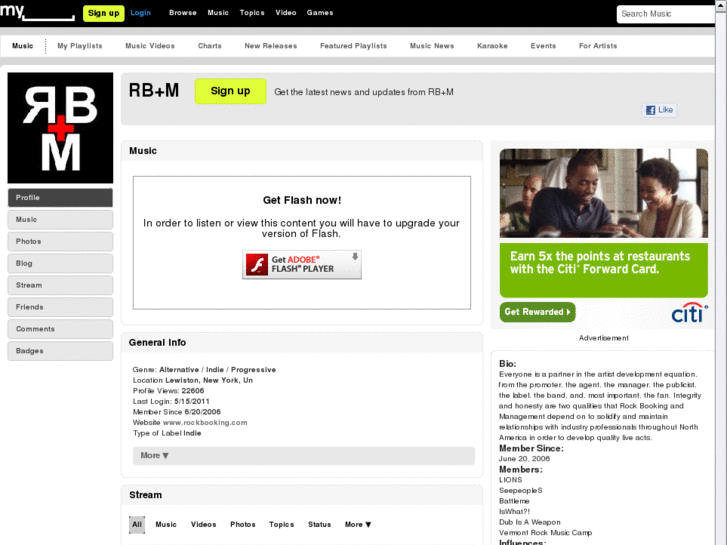Click the Get Rewarded ad button
Screen dimensions: 727x545
pos(537,312)
